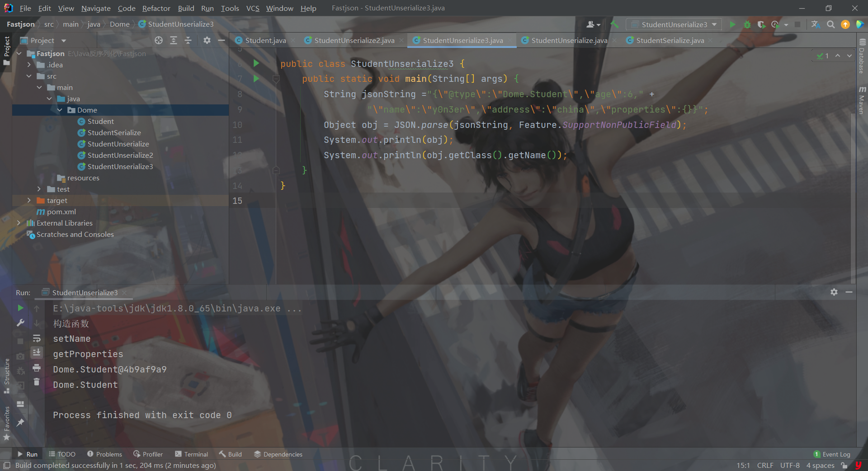Clear console with trash icon
This screenshot has width=868, height=471.
[x=37, y=382]
